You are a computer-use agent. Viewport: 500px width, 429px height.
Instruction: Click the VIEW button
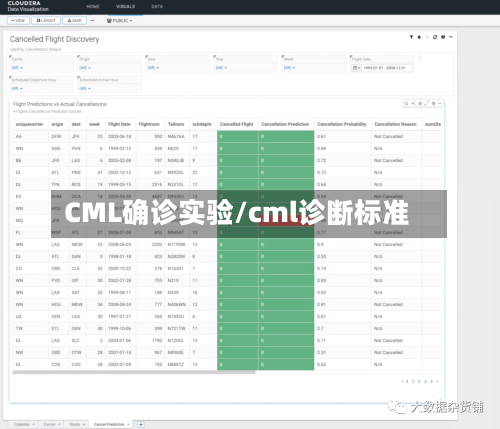click(18, 21)
